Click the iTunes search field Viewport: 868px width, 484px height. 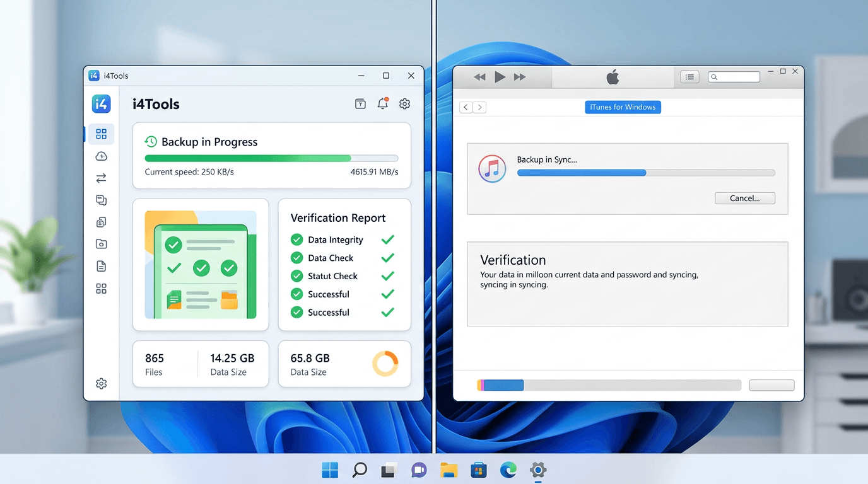[737, 77]
